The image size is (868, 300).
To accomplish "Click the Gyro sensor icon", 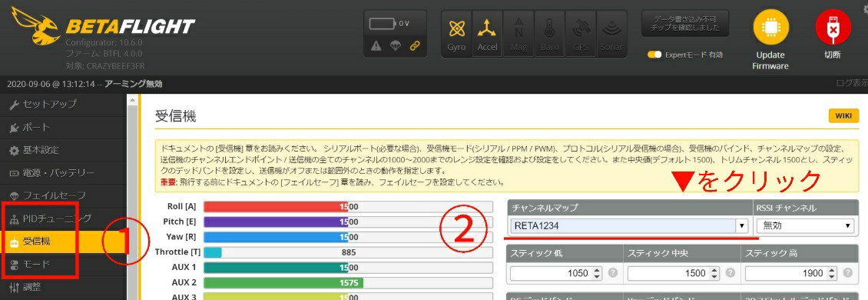I will tap(457, 33).
